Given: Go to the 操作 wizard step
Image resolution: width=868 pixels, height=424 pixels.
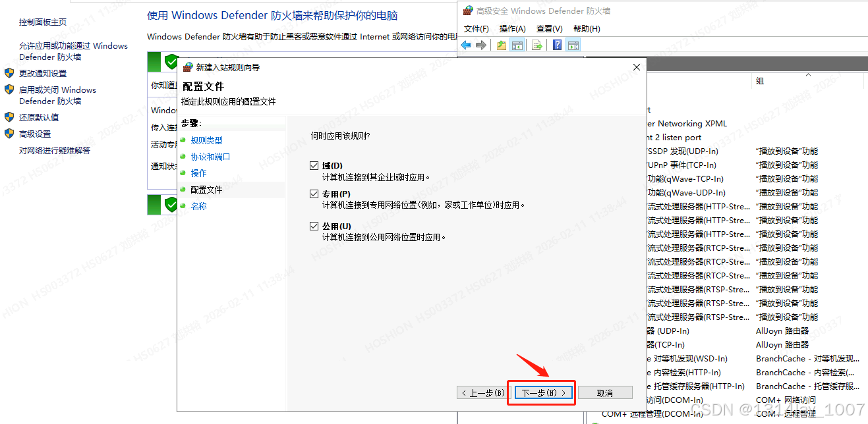Looking at the screenshot, I should click(198, 173).
